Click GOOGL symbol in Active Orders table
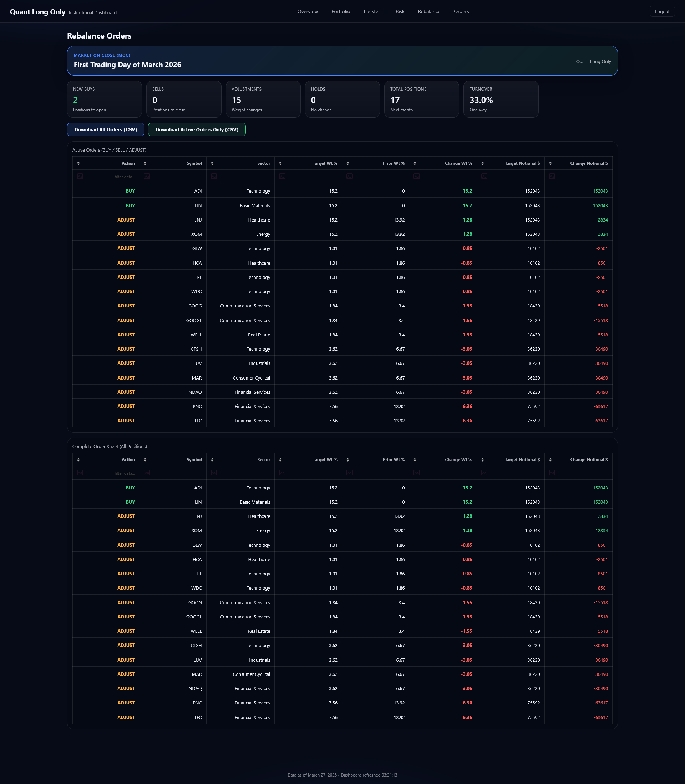 point(194,321)
